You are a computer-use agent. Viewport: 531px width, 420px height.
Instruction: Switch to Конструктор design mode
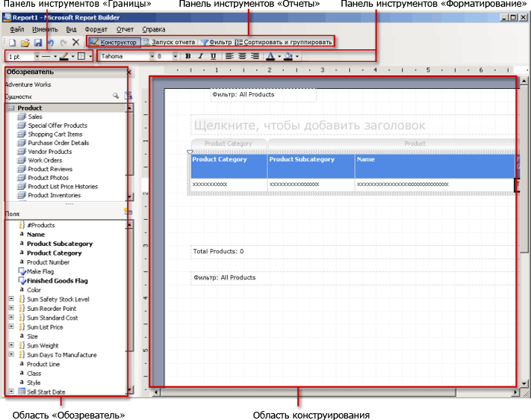114,43
